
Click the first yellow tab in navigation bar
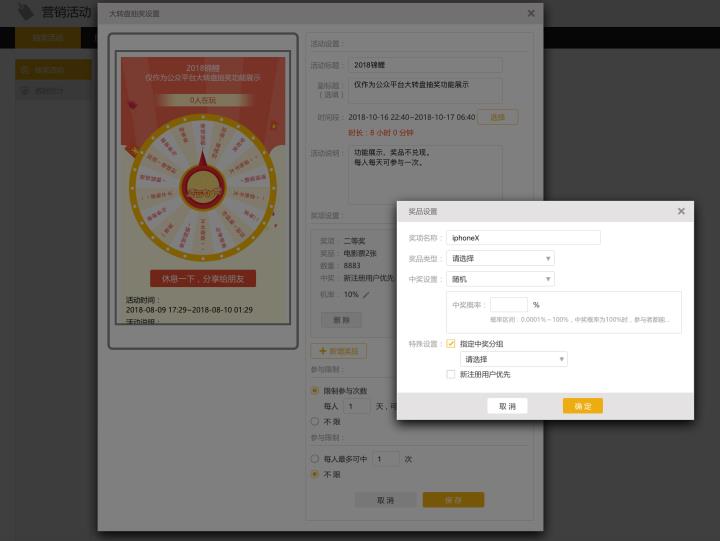click(47, 38)
